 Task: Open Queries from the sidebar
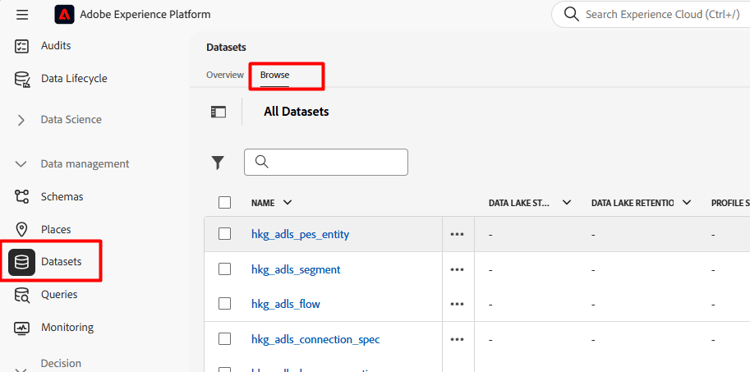point(59,295)
